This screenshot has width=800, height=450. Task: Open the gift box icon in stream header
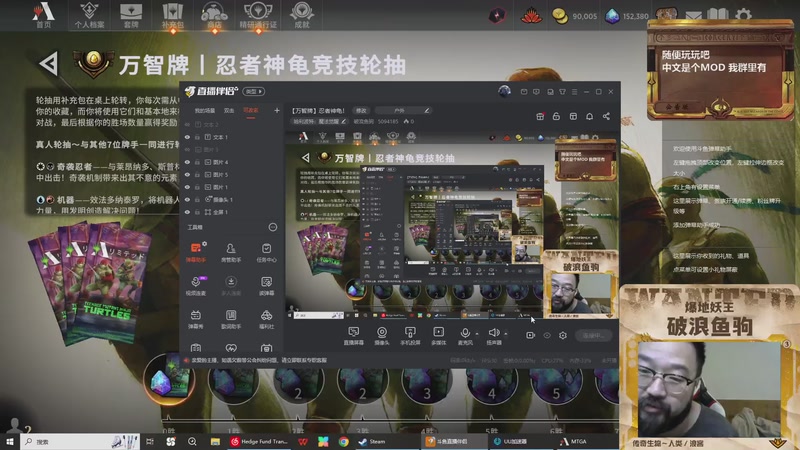pyautogui.click(x=540, y=116)
